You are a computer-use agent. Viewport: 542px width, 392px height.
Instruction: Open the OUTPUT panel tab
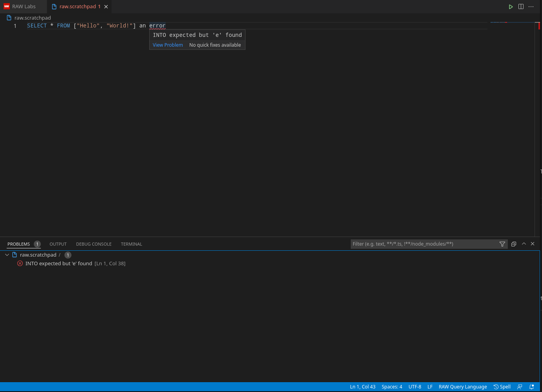click(x=58, y=244)
